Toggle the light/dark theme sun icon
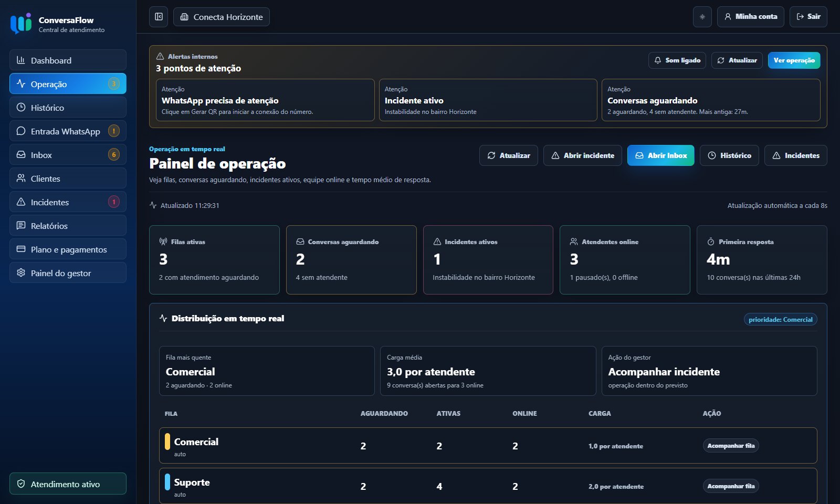This screenshot has height=504, width=840. click(702, 17)
